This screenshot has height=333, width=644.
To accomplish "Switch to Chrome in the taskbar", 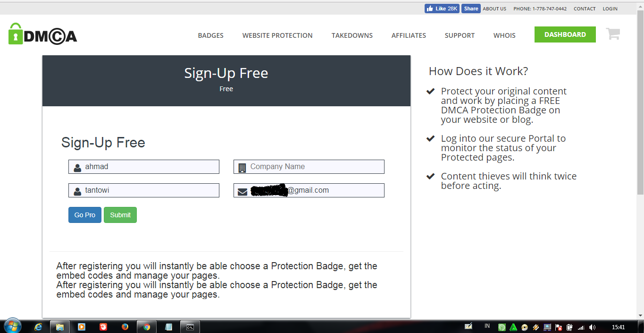I will (147, 326).
